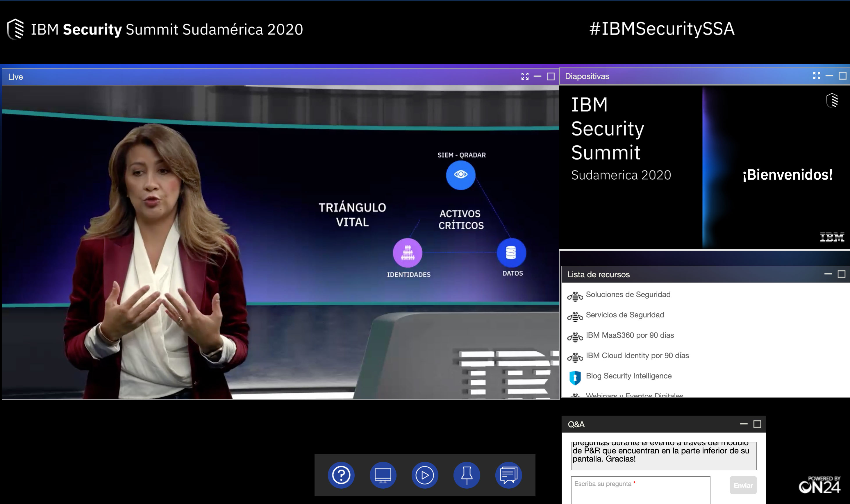Image resolution: width=850 pixels, height=504 pixels.
Task: Open Blog Security Intelligence link
Action: pos(628,376)
